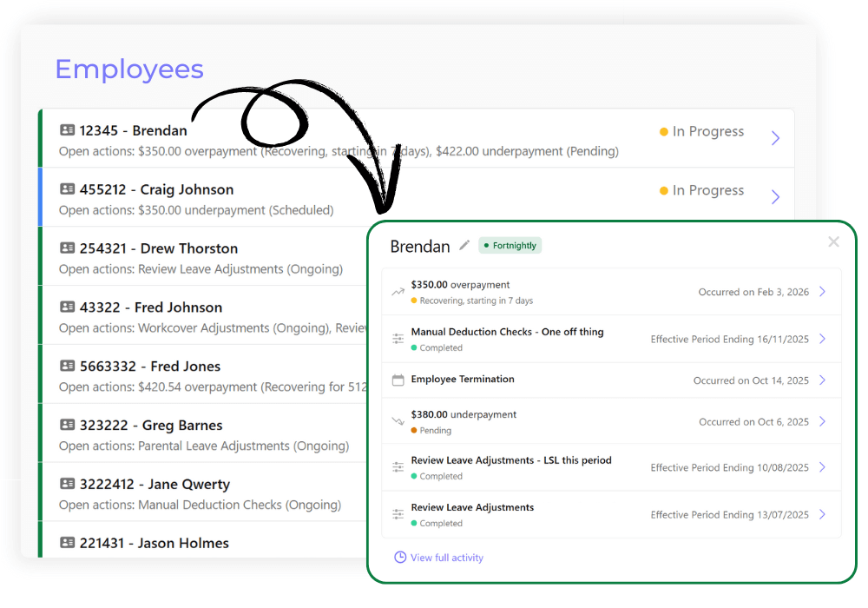Open details chevron for Craig Johnson's record
Viewport: 868px width, 608px height.
775,197
